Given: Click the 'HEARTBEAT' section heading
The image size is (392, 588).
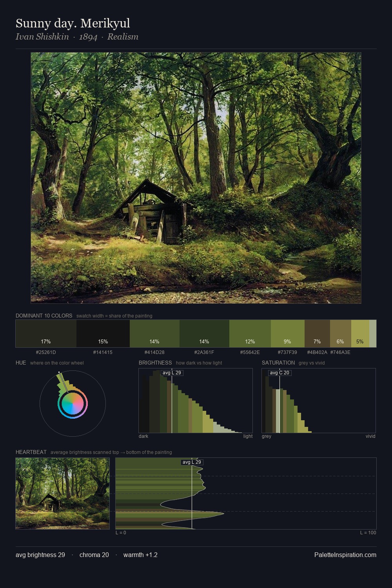Looking at the screenshot, I should tap(31, 452).
